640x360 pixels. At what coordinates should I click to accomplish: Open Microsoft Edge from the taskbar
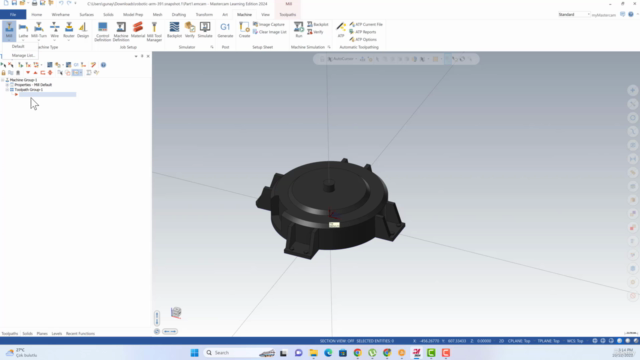pyautogui.click(x=328, y=353)
